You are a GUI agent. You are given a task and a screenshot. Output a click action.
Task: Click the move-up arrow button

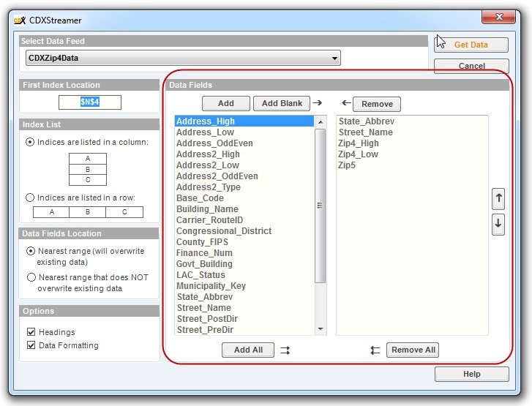tap(498, 199)
